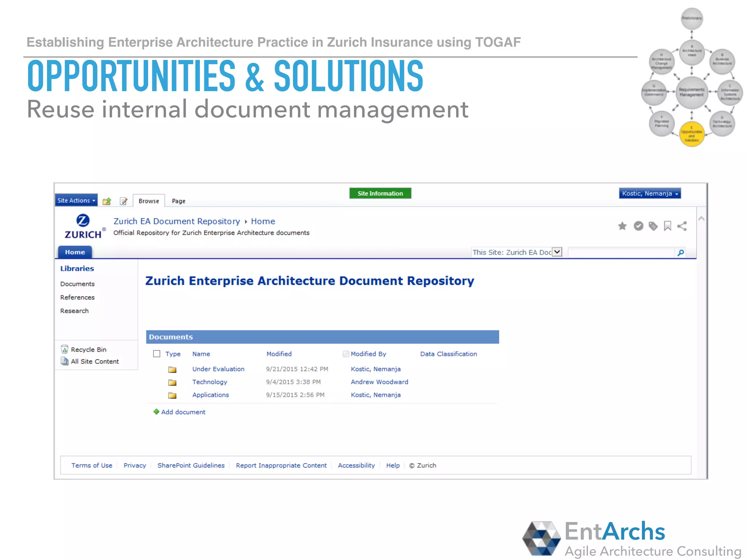Click the 9/21/2015 12:42 PM modified date

[297, 369]
